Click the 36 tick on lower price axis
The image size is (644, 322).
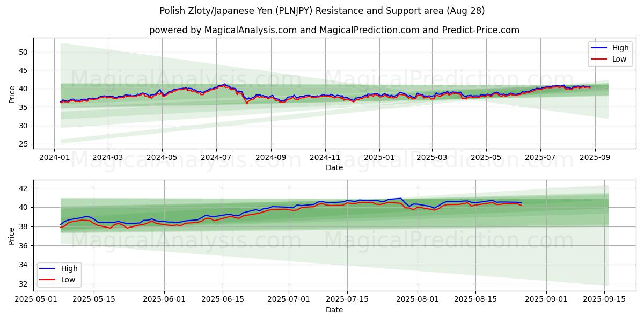[x=24, y=246]
